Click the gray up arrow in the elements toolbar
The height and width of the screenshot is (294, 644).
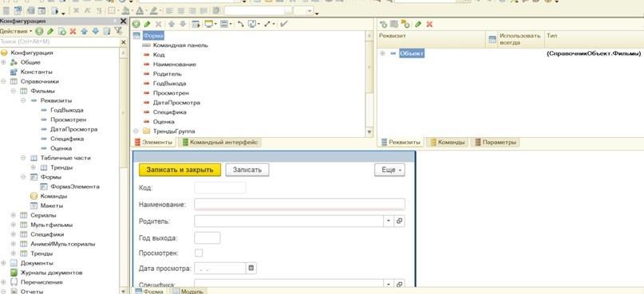[x=172, y=24]
